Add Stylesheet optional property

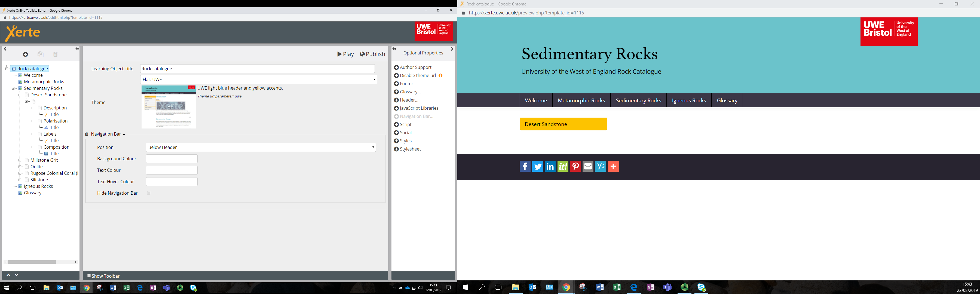(408, 149)
